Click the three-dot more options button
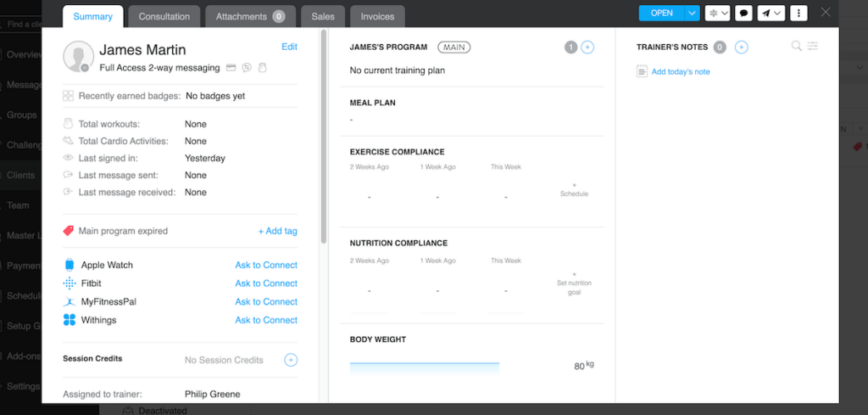The image size is (868, 415). [x=798, y=14]
